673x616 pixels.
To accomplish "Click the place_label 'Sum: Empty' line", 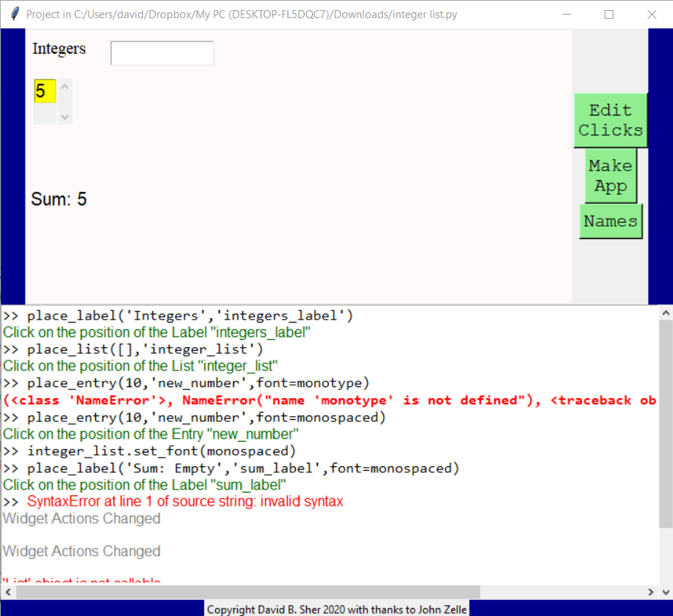I will pyautogui.click(x=231, y=468).
